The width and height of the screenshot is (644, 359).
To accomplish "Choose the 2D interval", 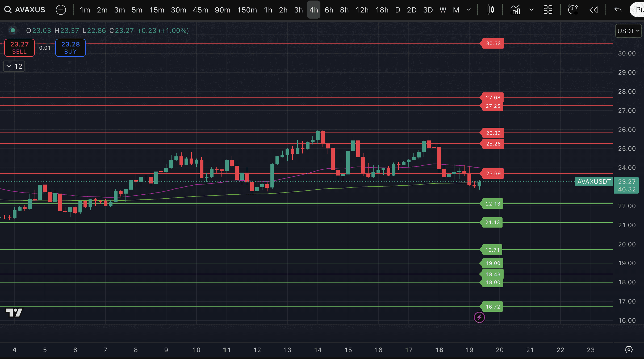I will (x=412, y=10).
